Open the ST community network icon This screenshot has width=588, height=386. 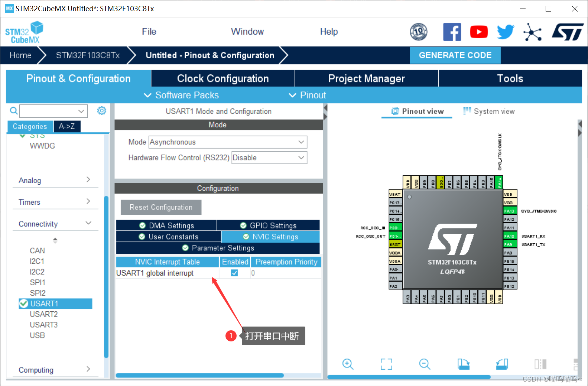[533, 32]
